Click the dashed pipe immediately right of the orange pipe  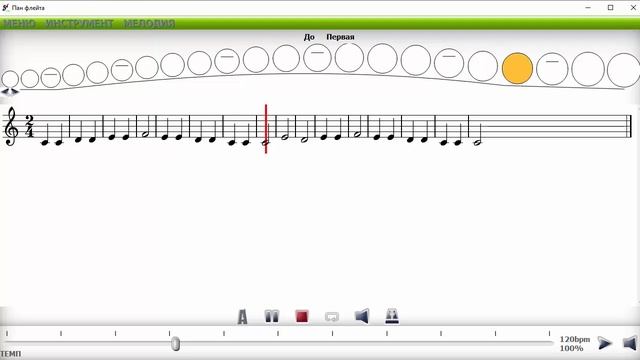[x=552, y=69]
